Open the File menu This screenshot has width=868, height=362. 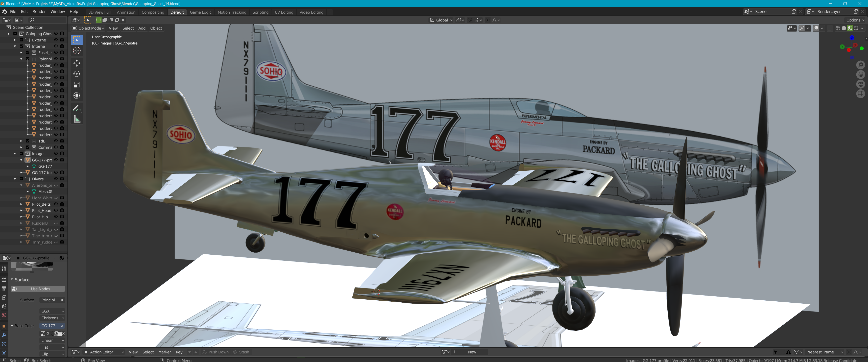[x=13, y=11]
